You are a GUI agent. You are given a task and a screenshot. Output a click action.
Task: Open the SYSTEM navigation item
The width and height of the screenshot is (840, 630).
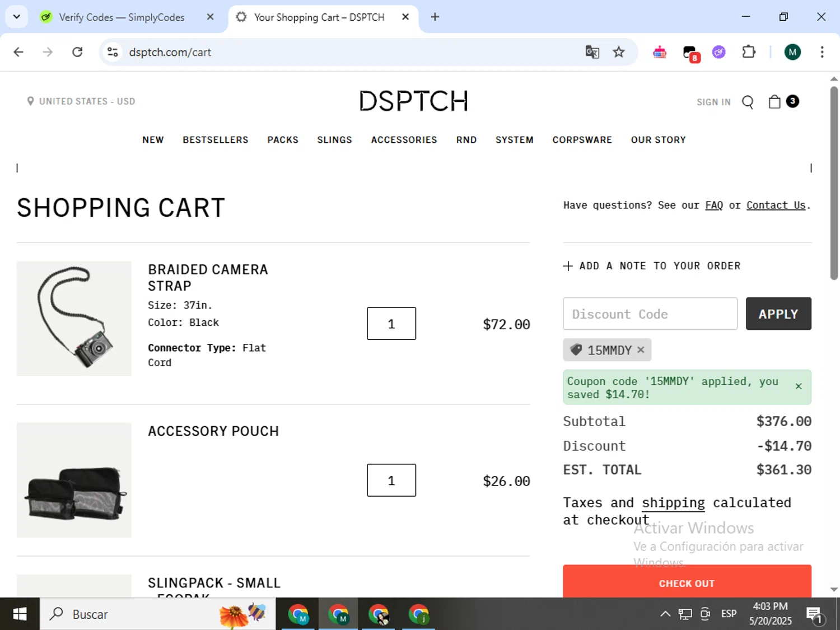[x=515, y=140]
